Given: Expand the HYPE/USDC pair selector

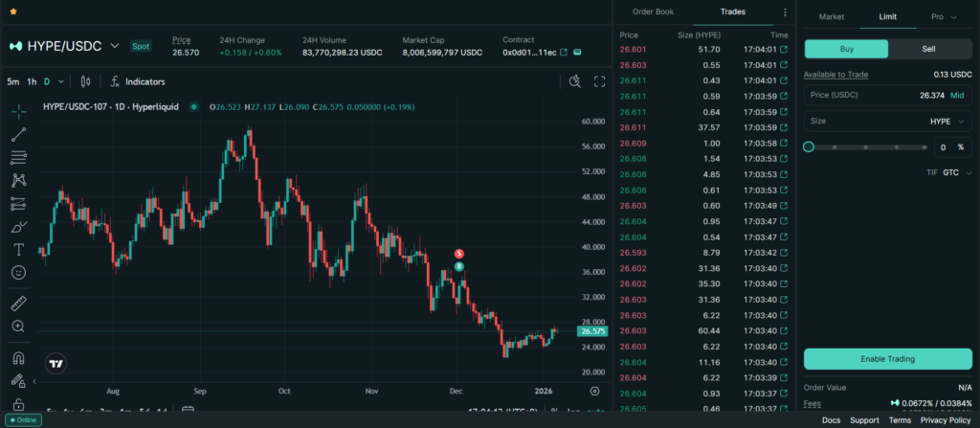Looking at the screenshot, I should click(115, 45).
